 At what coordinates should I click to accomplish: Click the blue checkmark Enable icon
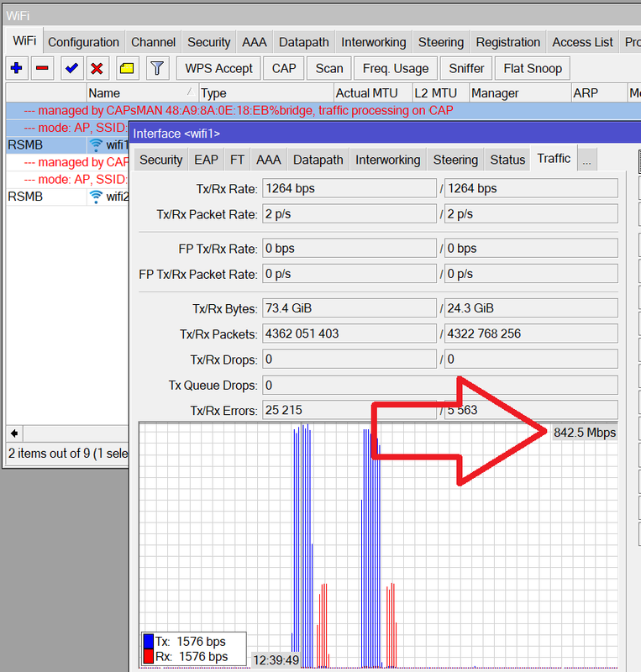[71, 68]
